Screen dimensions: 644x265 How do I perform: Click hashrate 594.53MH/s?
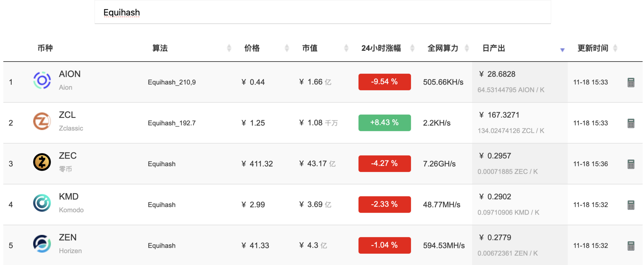point(444,246)
